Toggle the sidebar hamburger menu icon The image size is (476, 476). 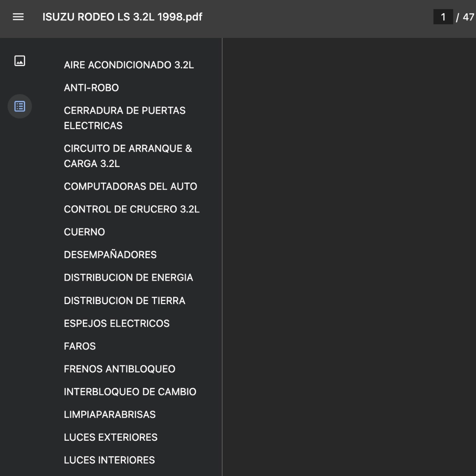pos(18,17)
